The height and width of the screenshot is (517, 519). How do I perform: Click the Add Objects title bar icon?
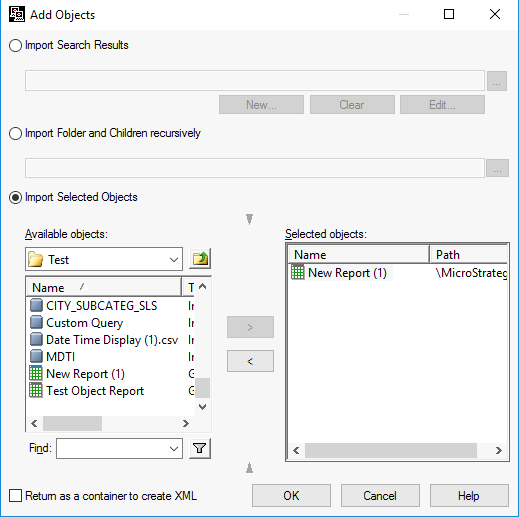tap(17, 14)
